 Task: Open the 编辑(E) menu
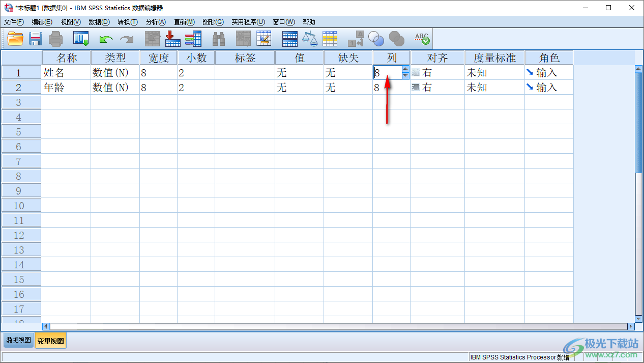[x=42, y=22]
